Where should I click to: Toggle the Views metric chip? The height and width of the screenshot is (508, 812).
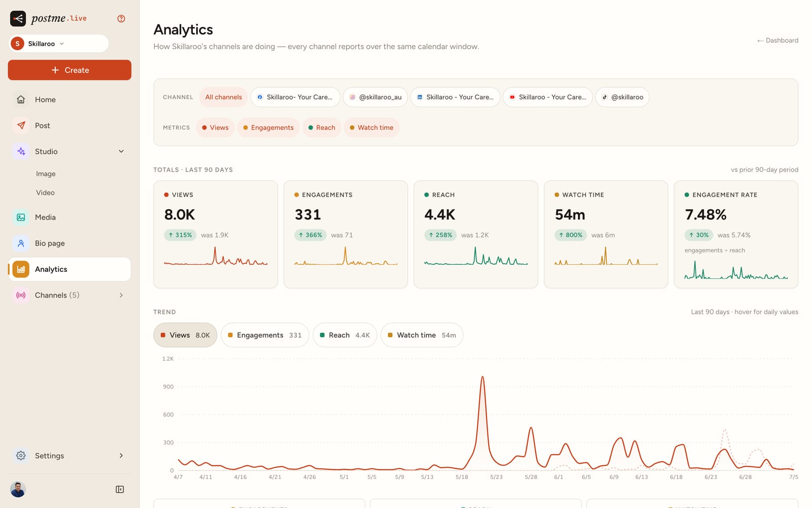(x=215, y=128)
